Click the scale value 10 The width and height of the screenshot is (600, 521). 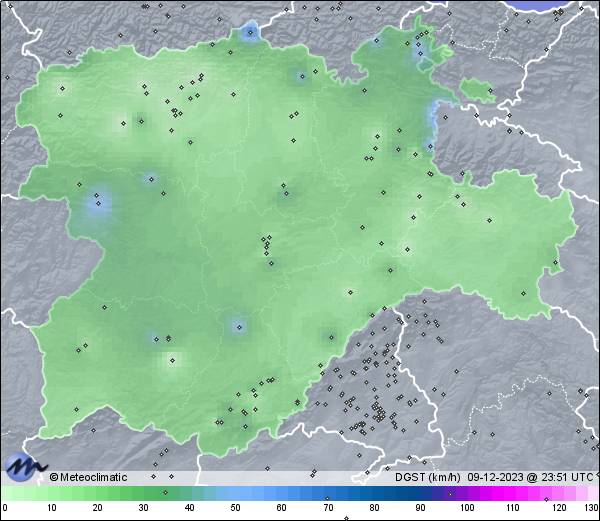point(52,508)
